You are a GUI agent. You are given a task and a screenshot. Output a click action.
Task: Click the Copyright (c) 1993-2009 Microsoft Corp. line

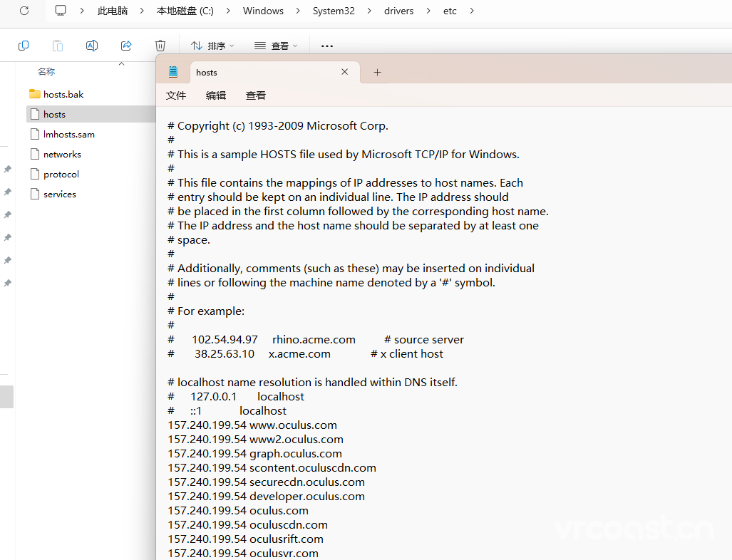click(x=278, y=126)
